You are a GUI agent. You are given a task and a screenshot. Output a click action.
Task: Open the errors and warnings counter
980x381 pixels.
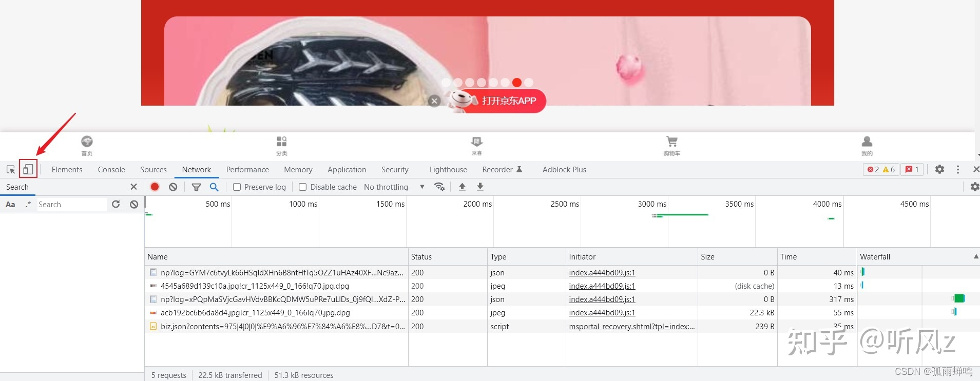(x=881, y=169)
